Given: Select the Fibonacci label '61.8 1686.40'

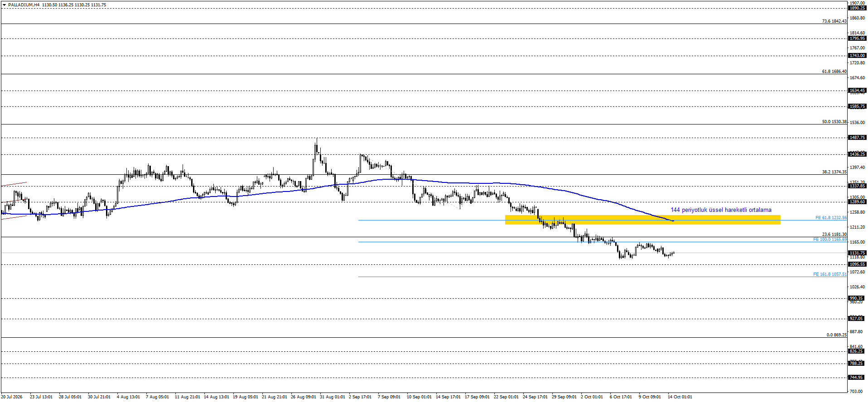Looking at the screenshot, I should (834, 72).
